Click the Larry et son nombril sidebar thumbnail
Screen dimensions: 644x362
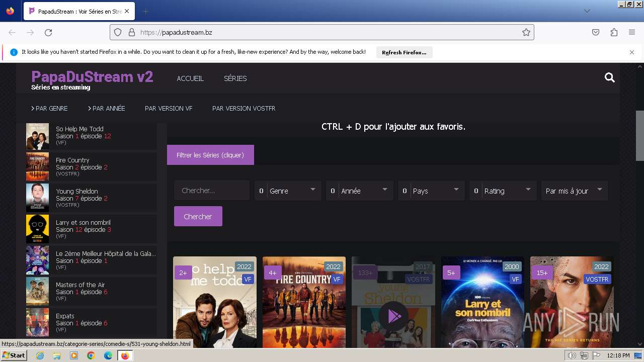point(37,229)
